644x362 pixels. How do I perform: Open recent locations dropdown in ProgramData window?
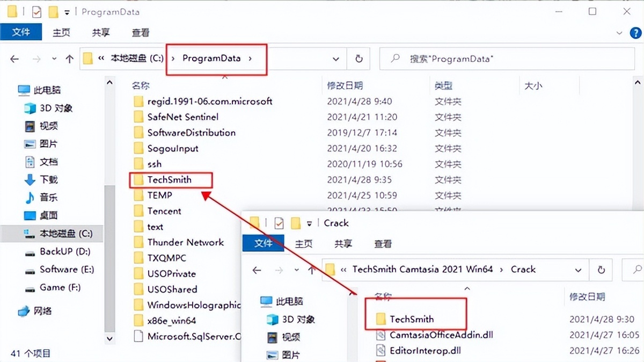(54, 59)
